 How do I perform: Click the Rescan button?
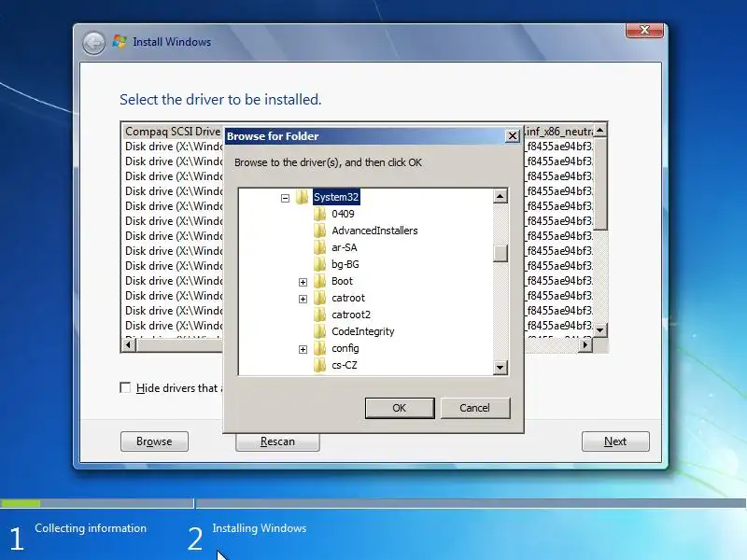(277, 441)
